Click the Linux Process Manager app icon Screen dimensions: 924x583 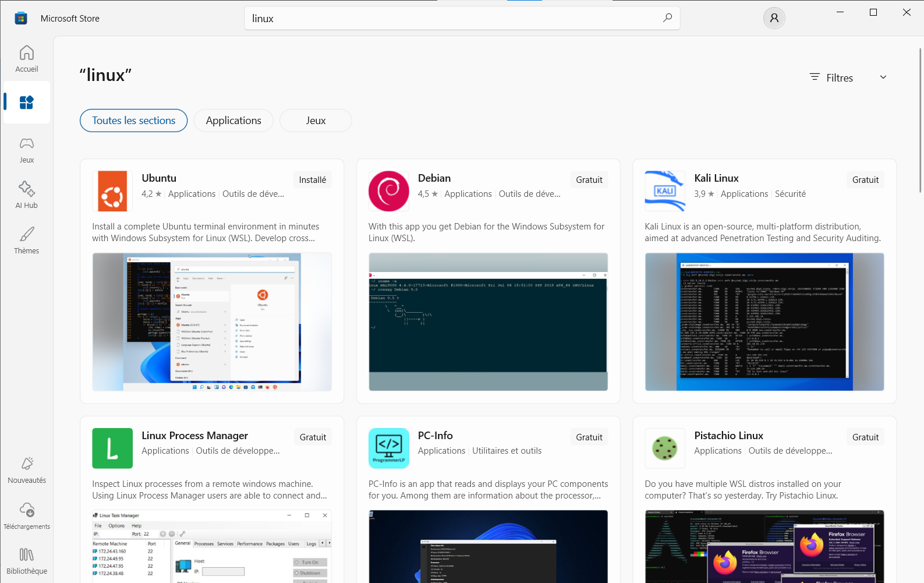click(x=112, y=448)
